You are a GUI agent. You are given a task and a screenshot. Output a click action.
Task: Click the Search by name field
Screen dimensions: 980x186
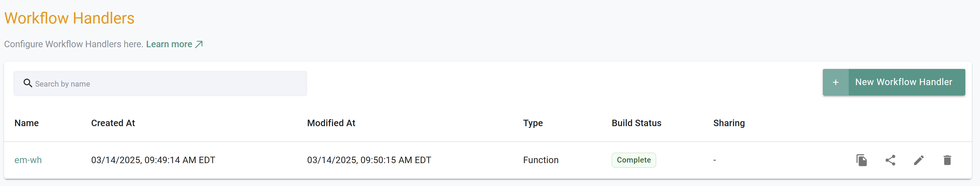(x=114, y=83)
